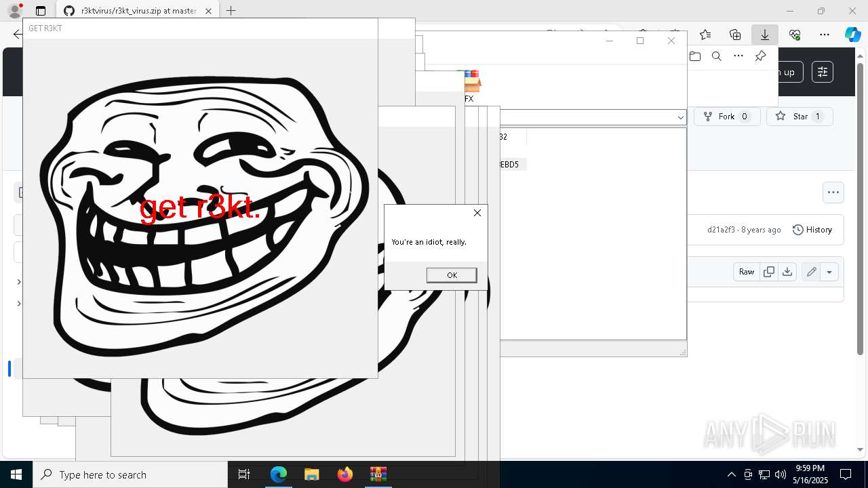This screenshot has height=488, width=868.
Task: View file commit History
Action: click(x=812, y=230)
